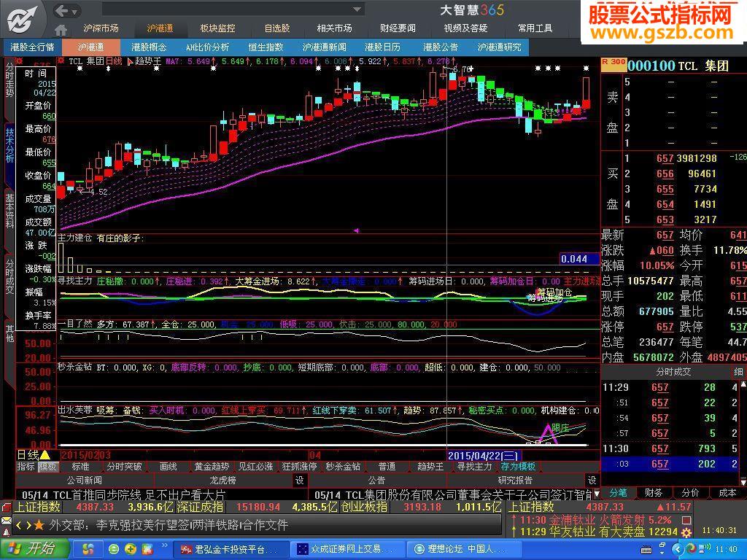Select the 标准 template tab
Screen dimensions: 747x560
[80, 467]
